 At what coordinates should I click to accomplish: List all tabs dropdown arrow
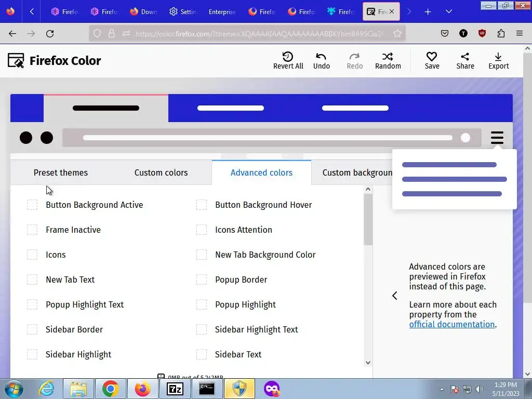448,12
